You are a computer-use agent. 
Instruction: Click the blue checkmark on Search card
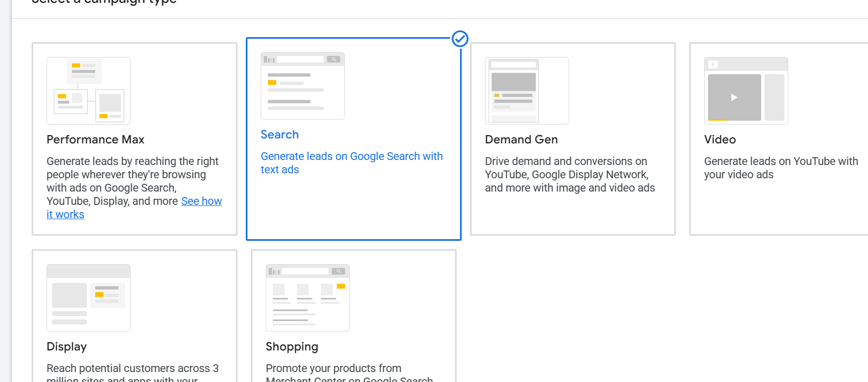coord(461,39)
